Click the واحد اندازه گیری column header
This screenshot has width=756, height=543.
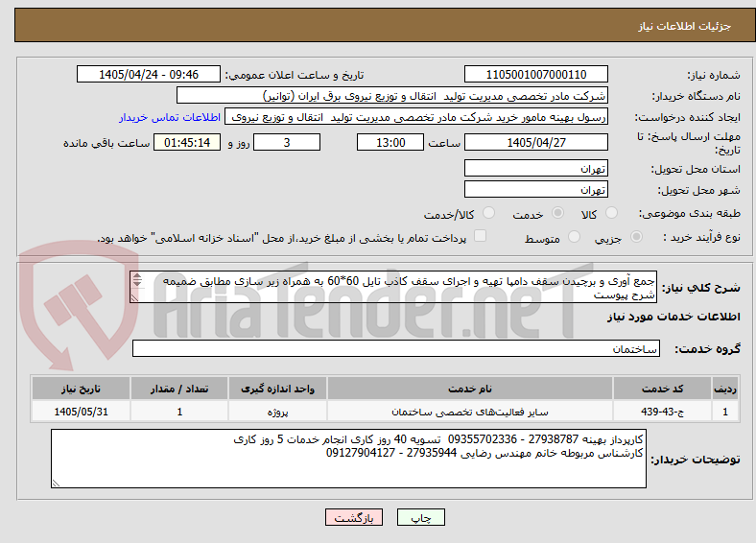(277, 389)
